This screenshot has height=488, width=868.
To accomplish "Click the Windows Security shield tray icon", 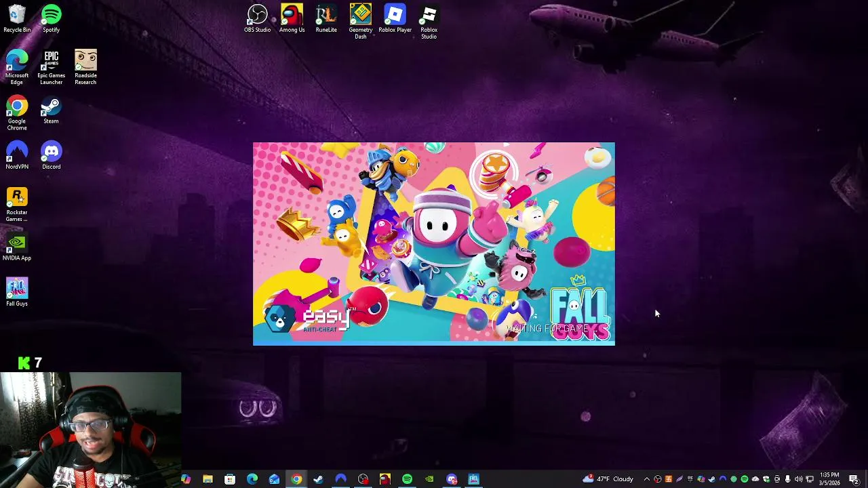I will [x=766, y=479].
